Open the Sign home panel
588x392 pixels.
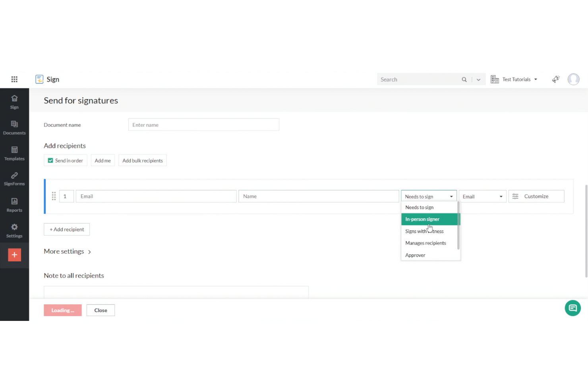[x=14, y=101]
